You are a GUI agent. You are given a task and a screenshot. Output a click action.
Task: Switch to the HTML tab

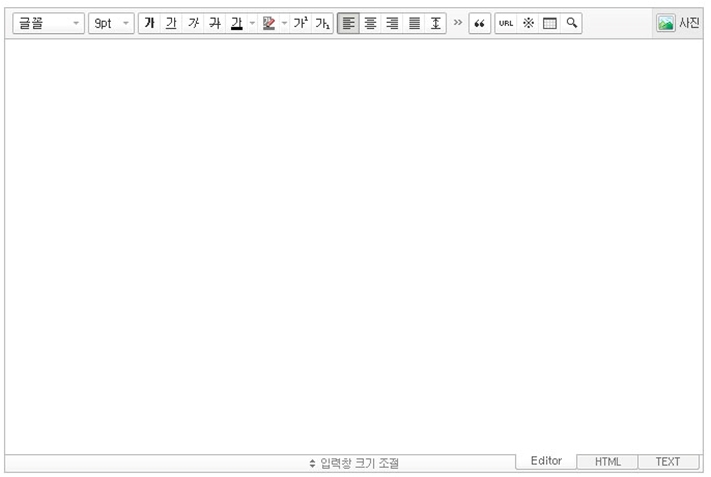click(607, 462)
